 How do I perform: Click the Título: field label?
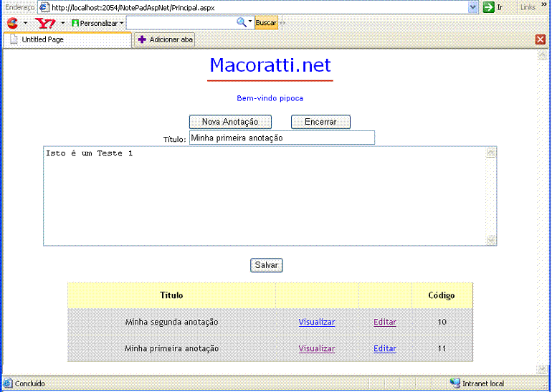[174, 140]
